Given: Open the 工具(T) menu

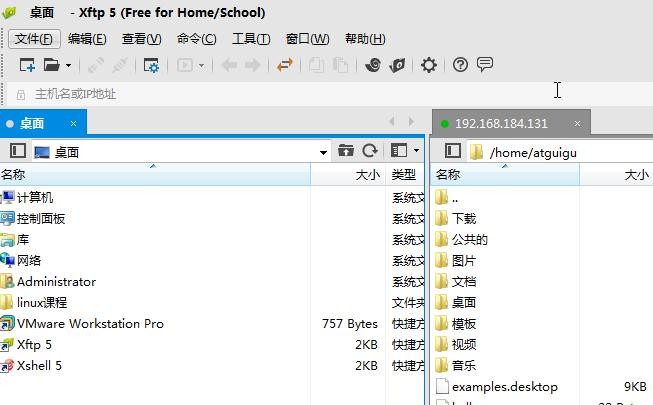Looking at the screenshot, I should pos(251,39).
